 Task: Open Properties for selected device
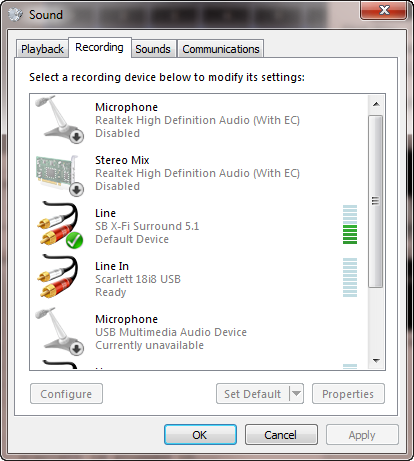[x=348, y=394]
